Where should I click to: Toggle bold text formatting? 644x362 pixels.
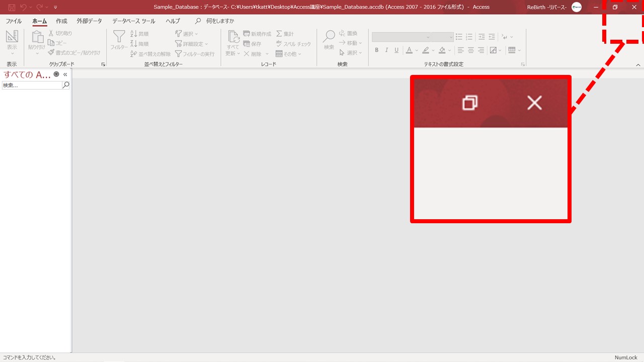377,50
